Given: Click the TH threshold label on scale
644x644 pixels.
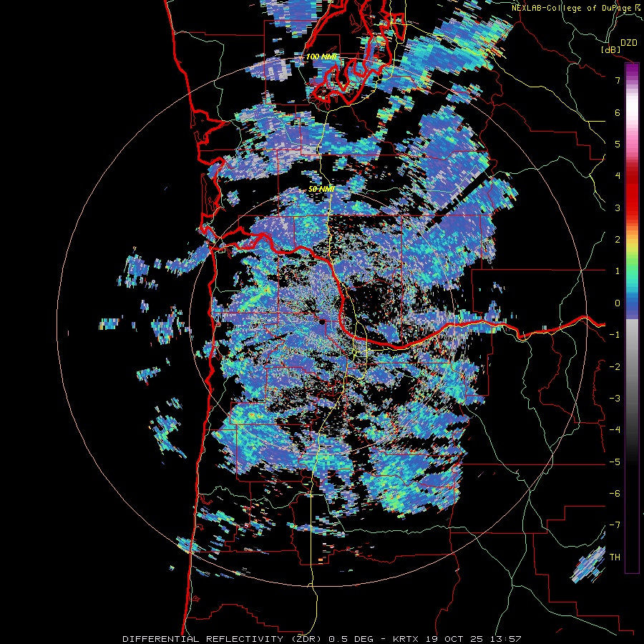Looking at the screenshot, I should coord(615,557).
